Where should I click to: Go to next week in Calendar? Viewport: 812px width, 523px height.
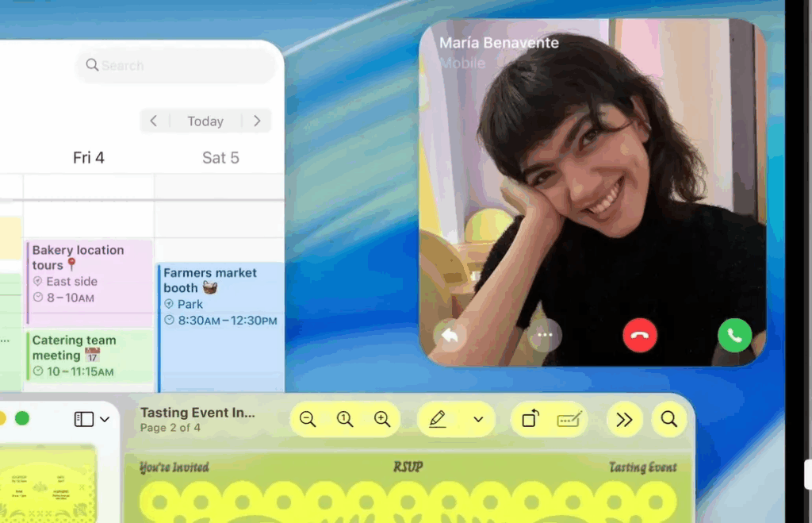click(257, 121)
